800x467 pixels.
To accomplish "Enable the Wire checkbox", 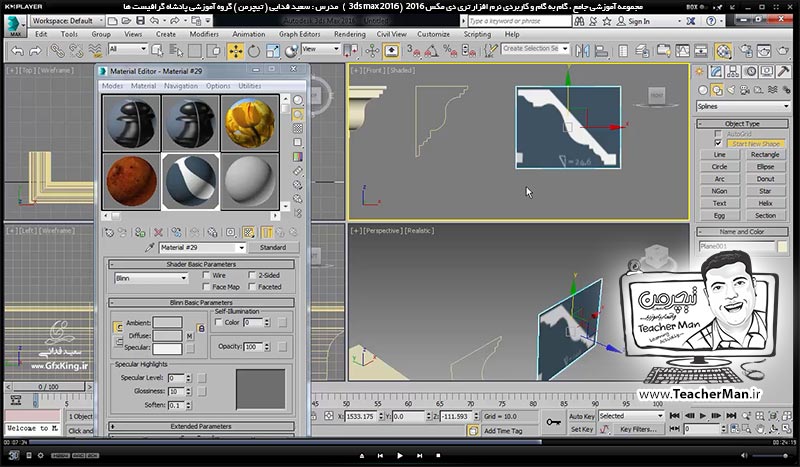I will point(206,275).
